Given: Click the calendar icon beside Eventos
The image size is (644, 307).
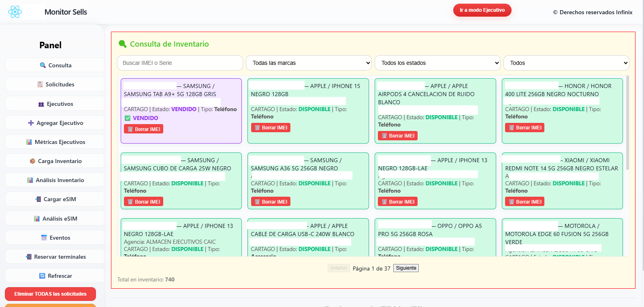Looking at the screenshot, I should click(x=44, y=238).
